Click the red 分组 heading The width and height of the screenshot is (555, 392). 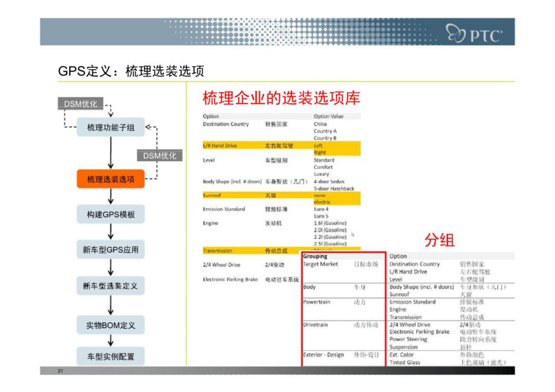pyautogui.click(x=439, y=240)
